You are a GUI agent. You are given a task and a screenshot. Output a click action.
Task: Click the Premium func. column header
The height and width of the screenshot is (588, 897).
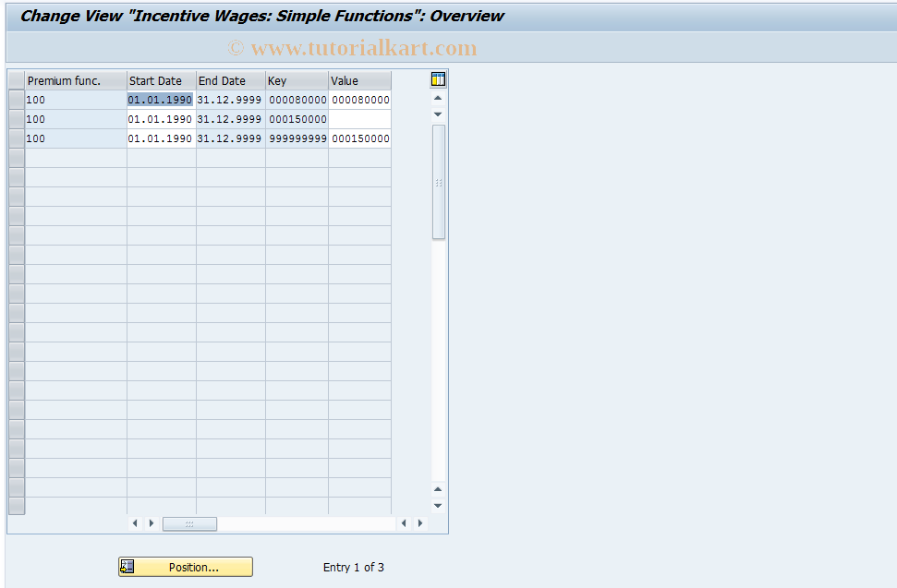pos(76,80)
